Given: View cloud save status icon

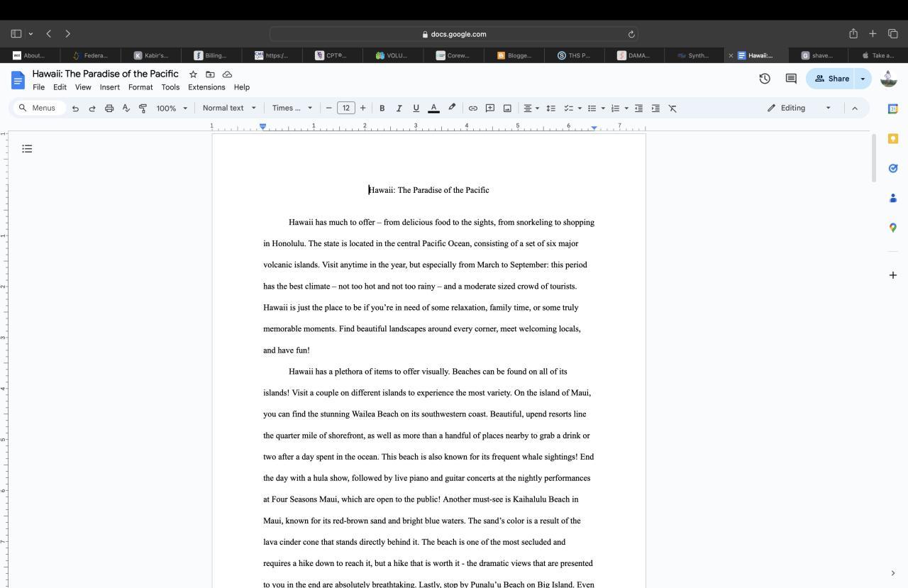Looking at the screenshot, I should 227,74.
